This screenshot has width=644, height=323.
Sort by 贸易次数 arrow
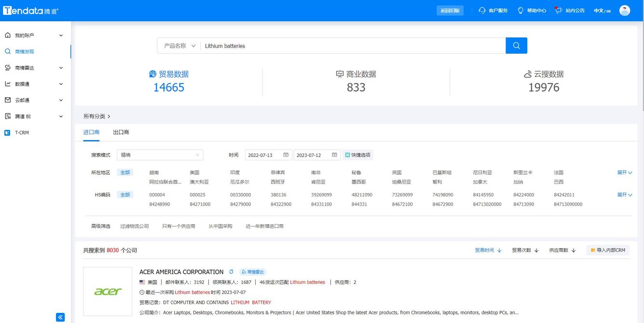pyautogui.click(x=536, y=251)
